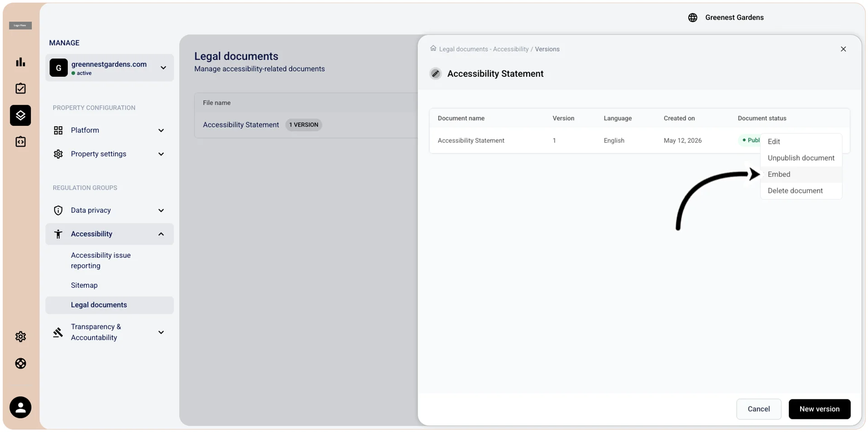Screen dimensions: 868x432
Task: Open the help lifebuoy icon
Action: pyautogui.click(x=20, y=364)
